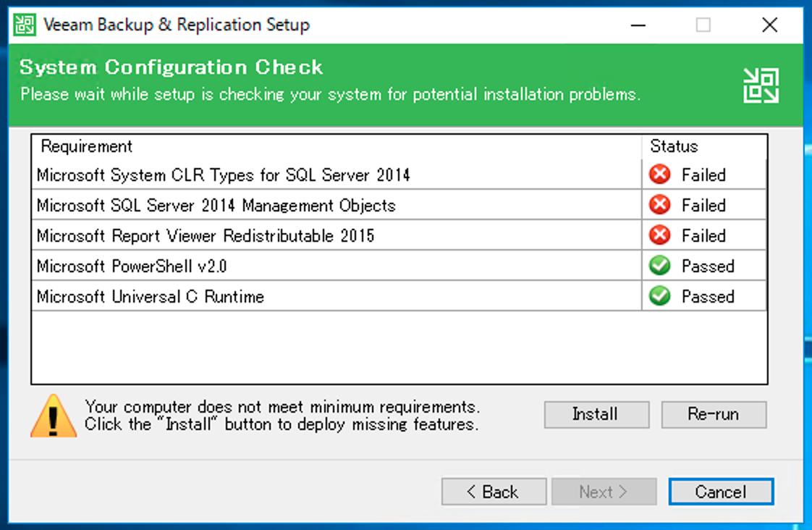This screenshot has width=812, height=530.
Task: Click the Requirement column header
Action: 336,146
